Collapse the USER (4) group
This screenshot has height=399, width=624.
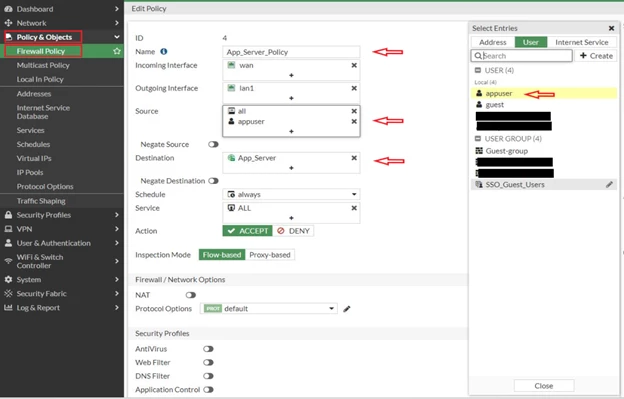click(x=478, y=70)
